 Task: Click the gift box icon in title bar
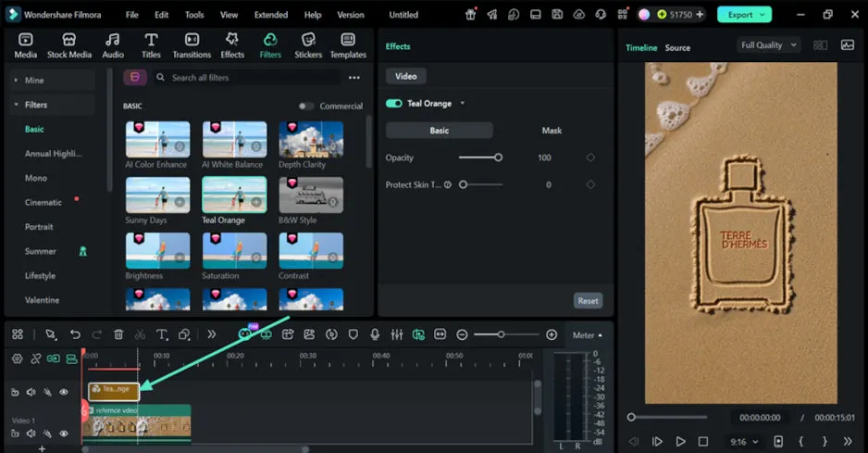coord(470,15)
